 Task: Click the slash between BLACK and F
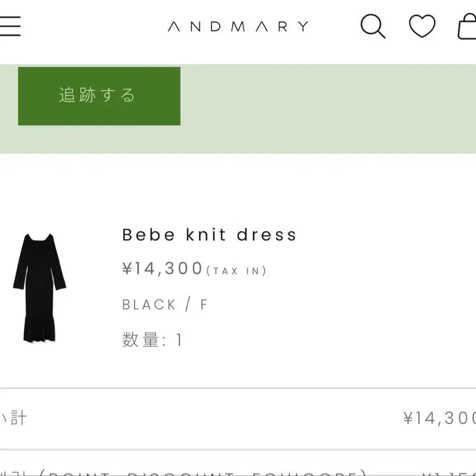point(188,305)
